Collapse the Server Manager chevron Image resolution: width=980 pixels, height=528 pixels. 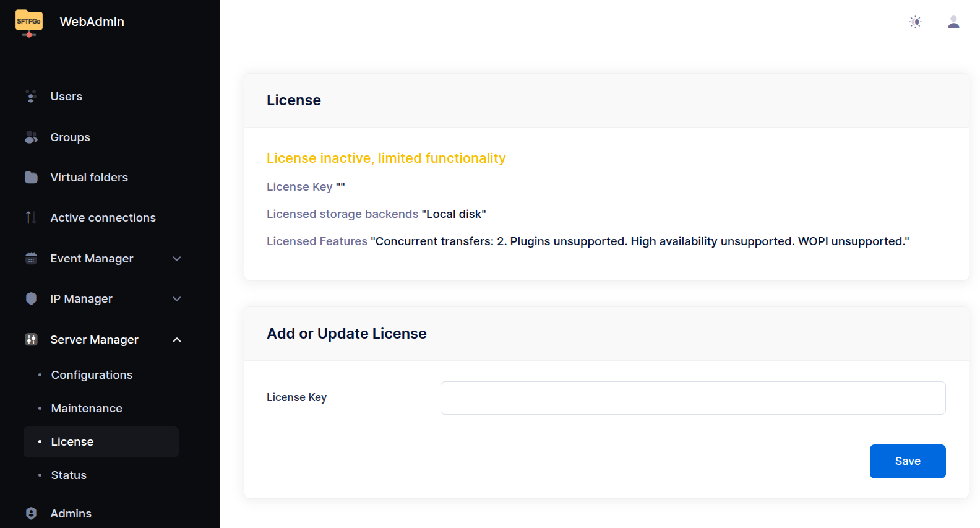177,340
